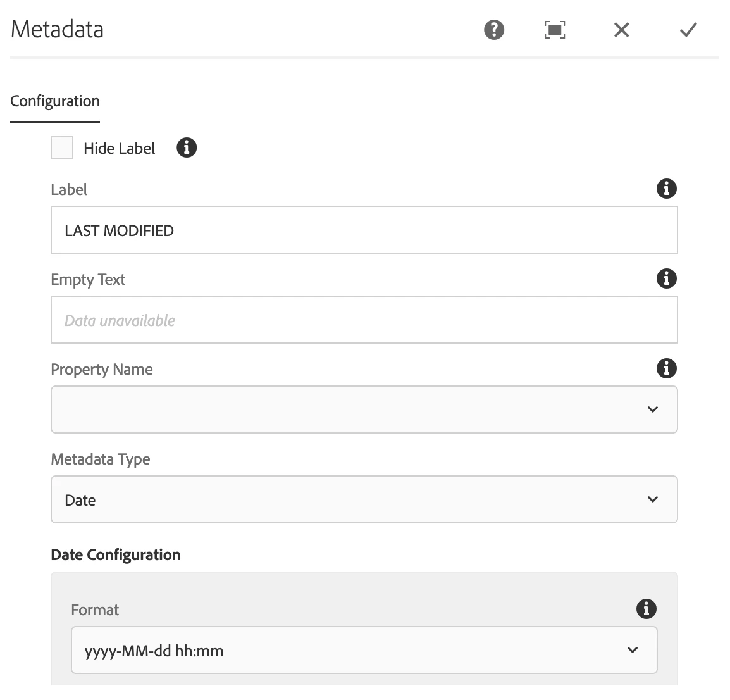Click the Format chevron arrow
Image resolution: width=730 pixels, height=700 pixels.
click(633, 650)
